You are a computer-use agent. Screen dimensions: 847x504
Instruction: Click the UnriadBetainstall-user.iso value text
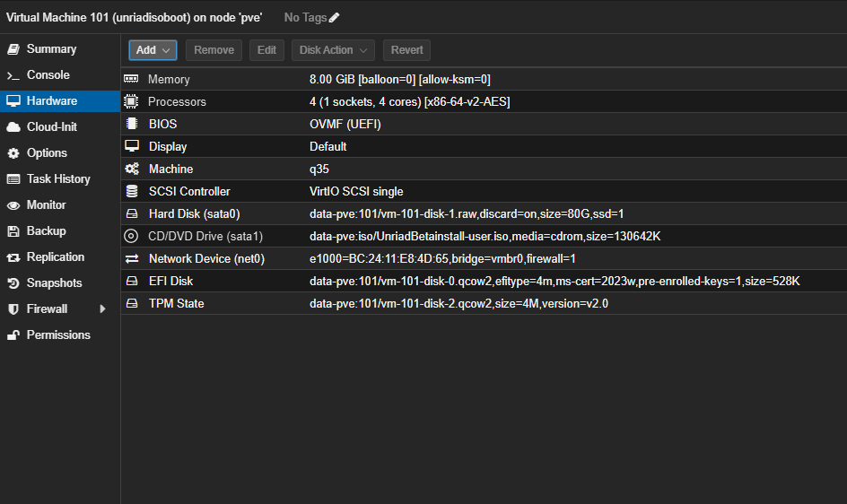(x=485, y=236)
